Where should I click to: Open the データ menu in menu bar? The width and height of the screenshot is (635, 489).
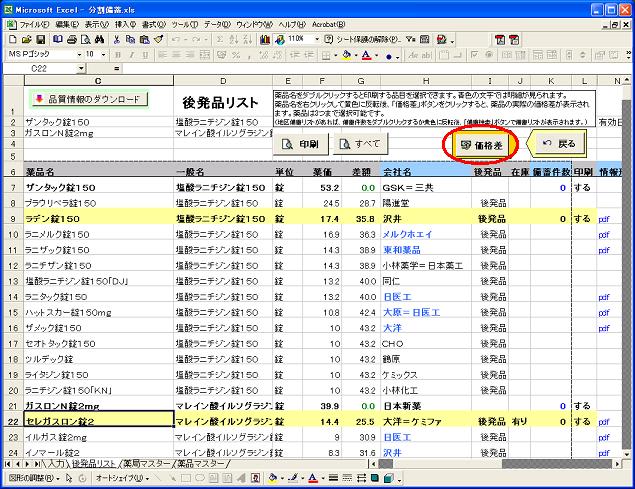tap(216, 22)
